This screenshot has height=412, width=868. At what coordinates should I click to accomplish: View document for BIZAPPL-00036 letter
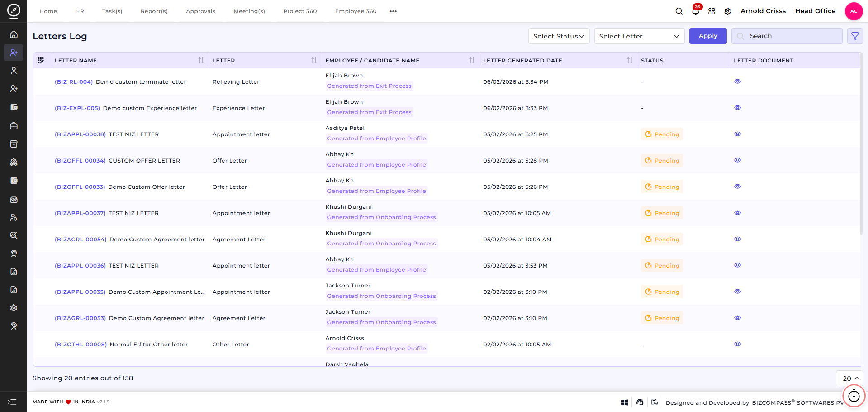click(737, 265)
